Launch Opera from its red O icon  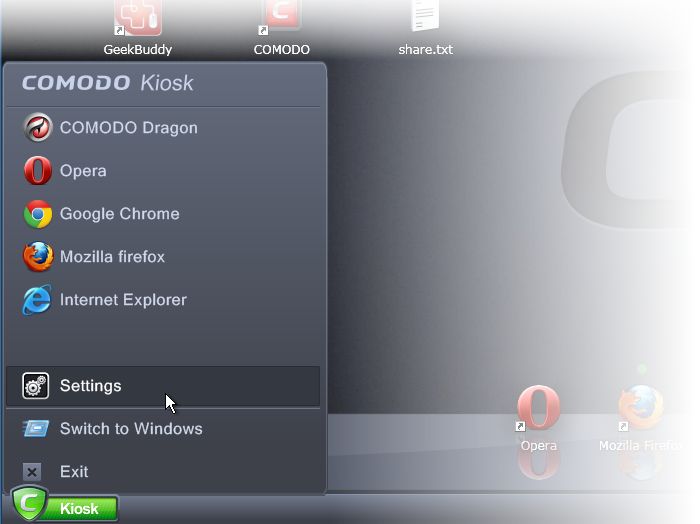38,171
